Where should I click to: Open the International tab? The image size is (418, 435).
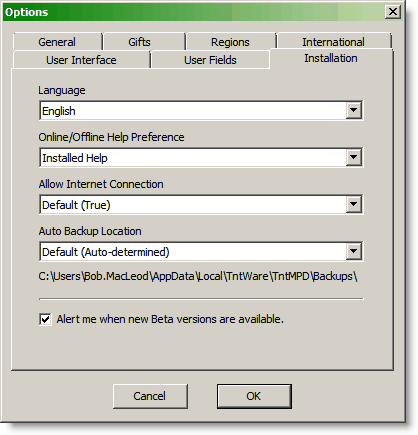[x=334, y=41]
